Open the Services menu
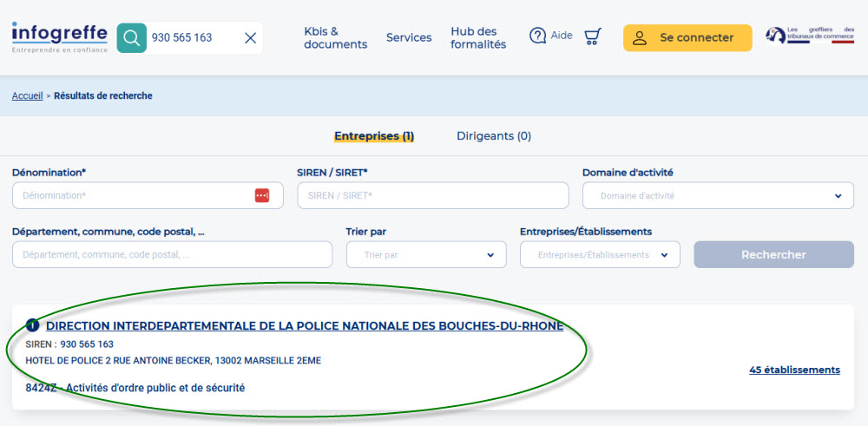 pyautogui.click(x=409, y=38)
